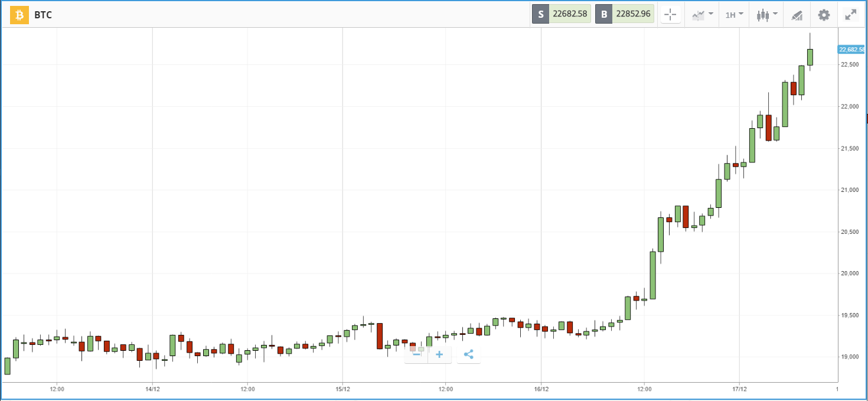
Task: Open the 1H timeframe dropdown
Action: 734,15
